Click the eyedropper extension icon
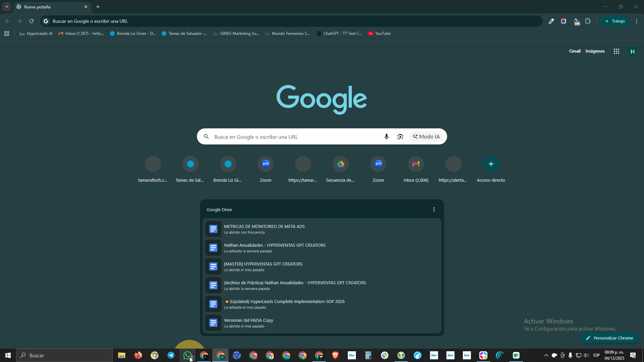The width and height of the screenshot is (644, 362). click(551, 21)
